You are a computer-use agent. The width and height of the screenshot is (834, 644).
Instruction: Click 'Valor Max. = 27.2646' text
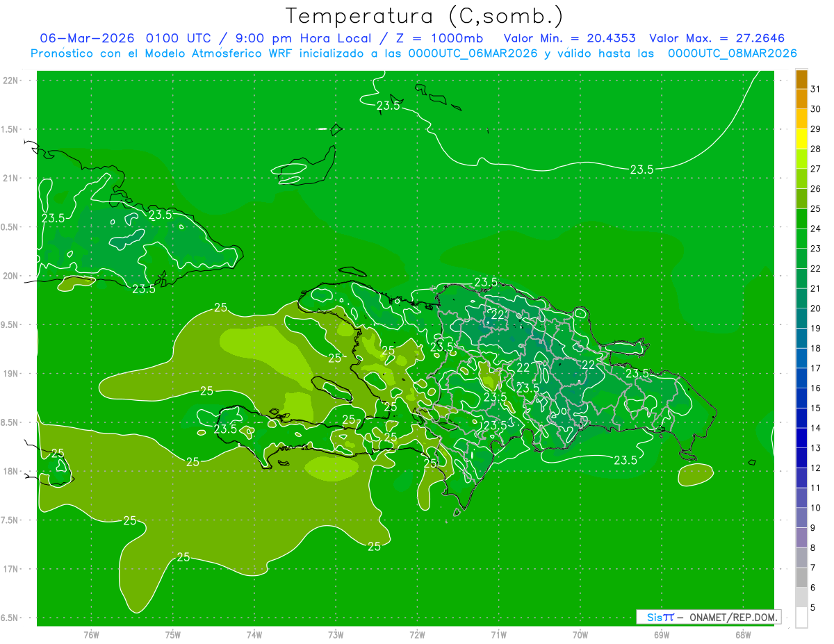click(717, 38)
